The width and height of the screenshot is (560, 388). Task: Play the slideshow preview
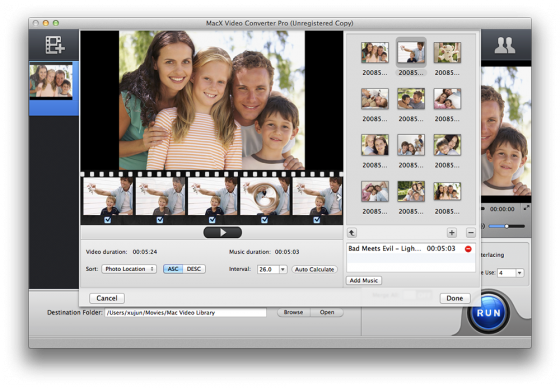click(222, 233)
